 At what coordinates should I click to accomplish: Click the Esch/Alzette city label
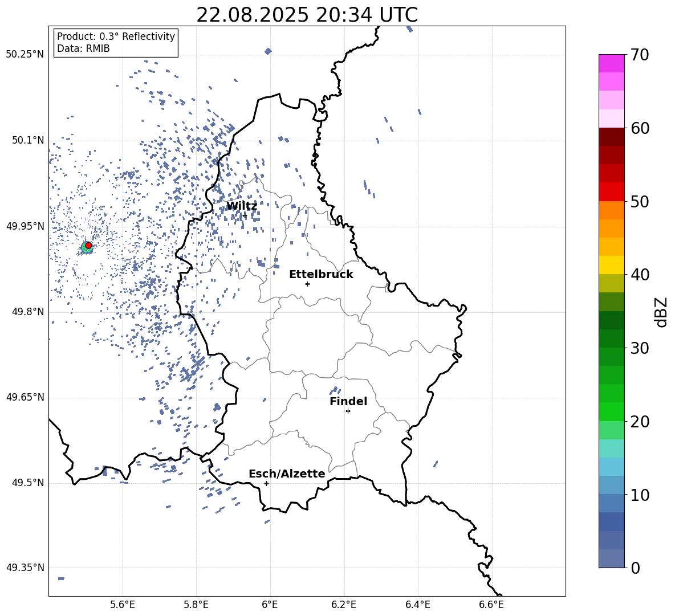click(x=287, y=474)
